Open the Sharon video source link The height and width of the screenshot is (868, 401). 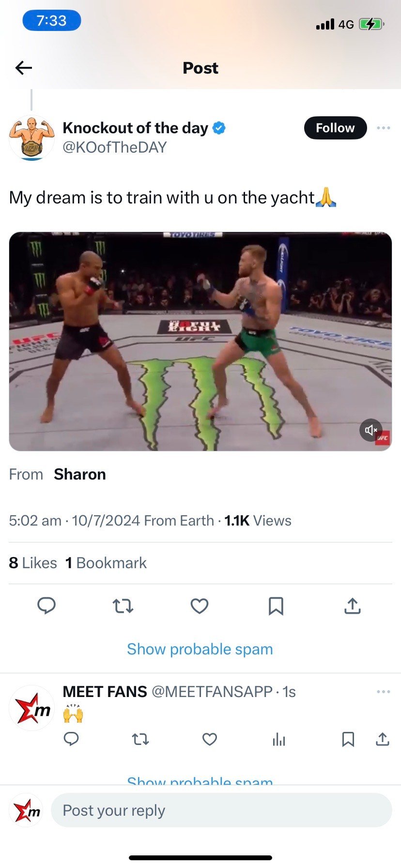[80, 474]
